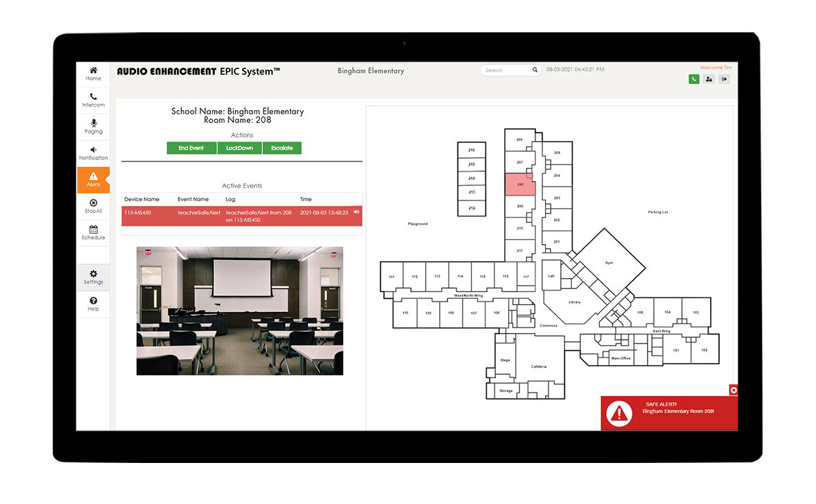
Task: Click inside the Search field
Action: pyautogui.click(x=506, y=70)
